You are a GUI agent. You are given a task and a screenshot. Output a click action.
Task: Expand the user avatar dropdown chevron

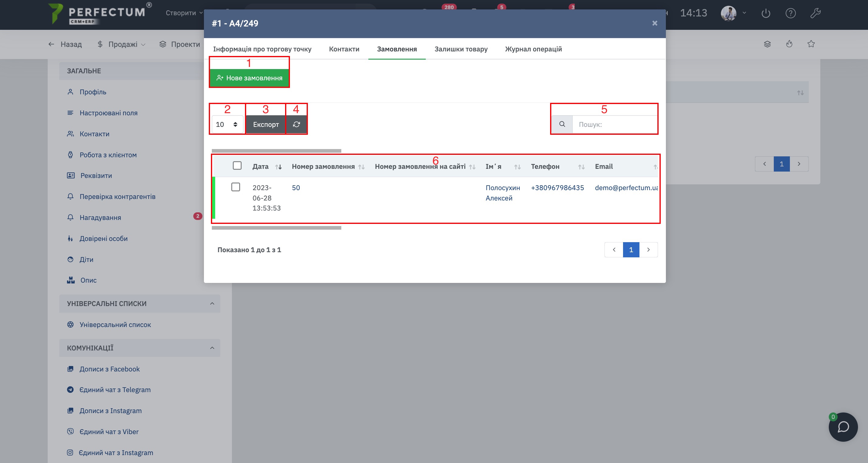pyautogui.click(x=744, y=13)
